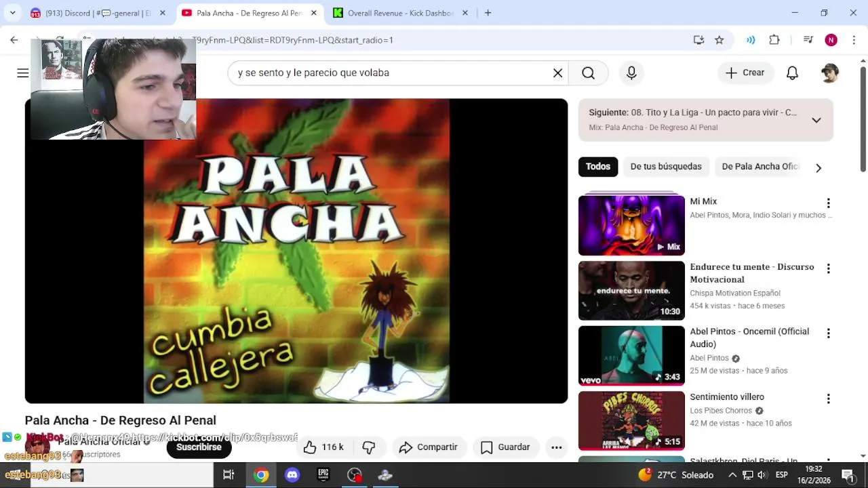Screen dimensions: 868x488
Task: Open options for Abel Pintos Oncemil video
Action: (x=828, y=333)
